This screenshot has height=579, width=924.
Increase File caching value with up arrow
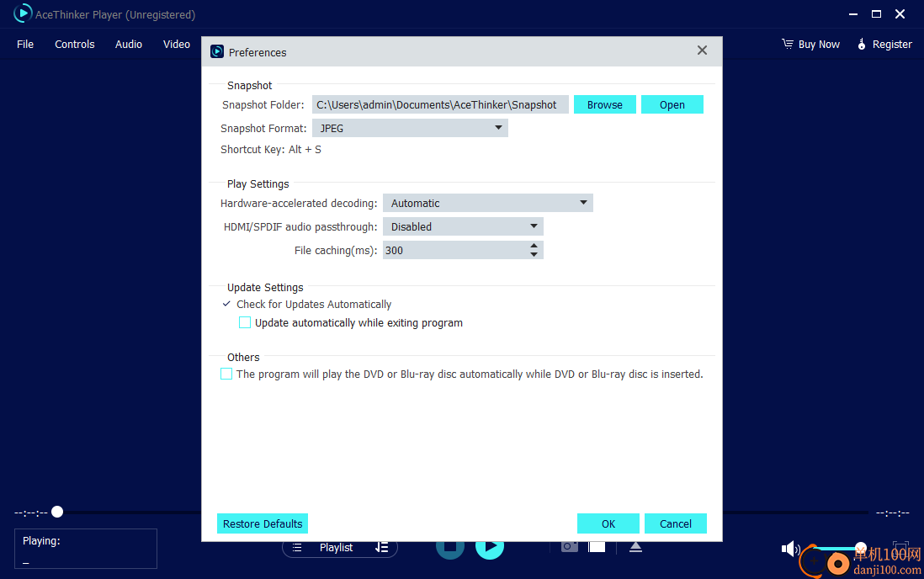click(x=534, y=246)
